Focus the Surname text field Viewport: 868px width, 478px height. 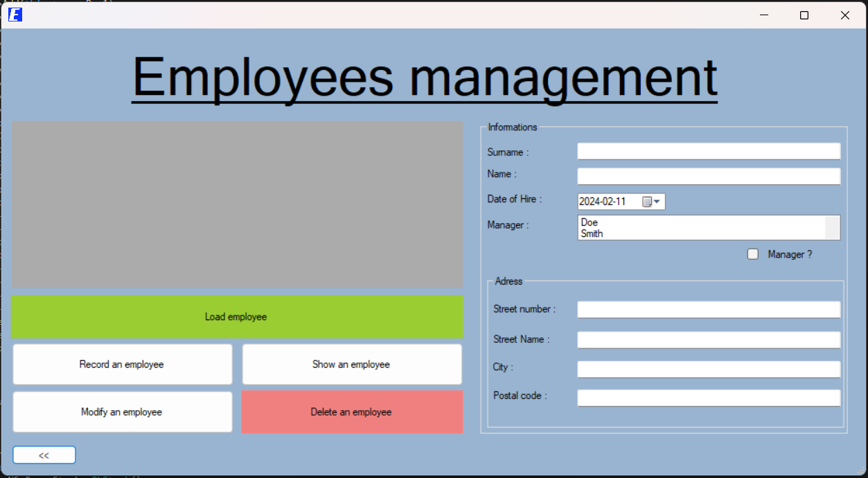coord(708,152)
